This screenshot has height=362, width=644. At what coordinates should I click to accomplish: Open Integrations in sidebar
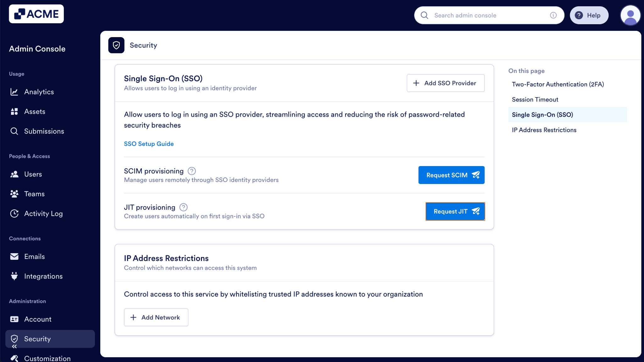(x=50, y=276)
